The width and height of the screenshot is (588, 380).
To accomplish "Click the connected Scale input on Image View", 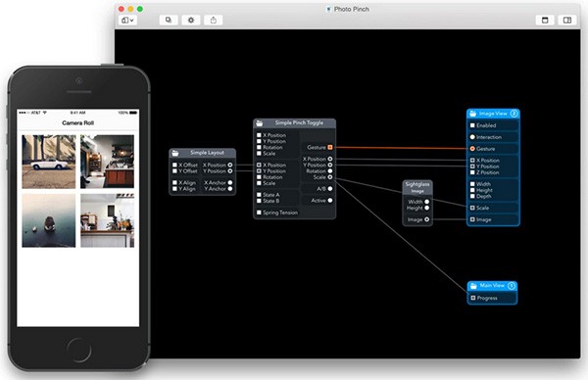I will click(472, 208).
